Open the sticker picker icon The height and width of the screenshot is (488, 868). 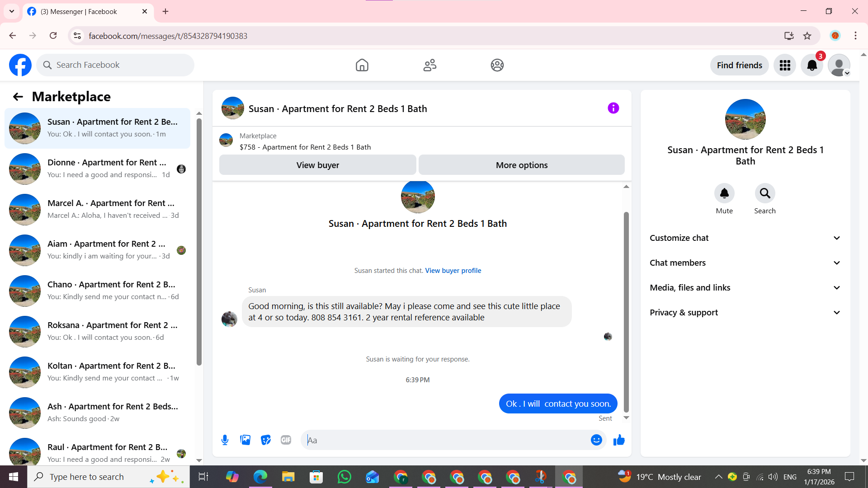(x=266, y=440)
